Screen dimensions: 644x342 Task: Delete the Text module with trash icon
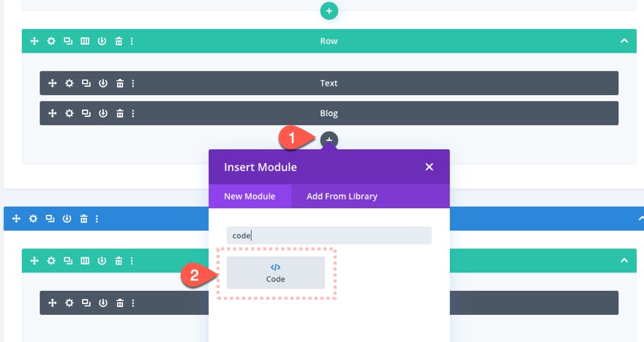coord(120,83)
